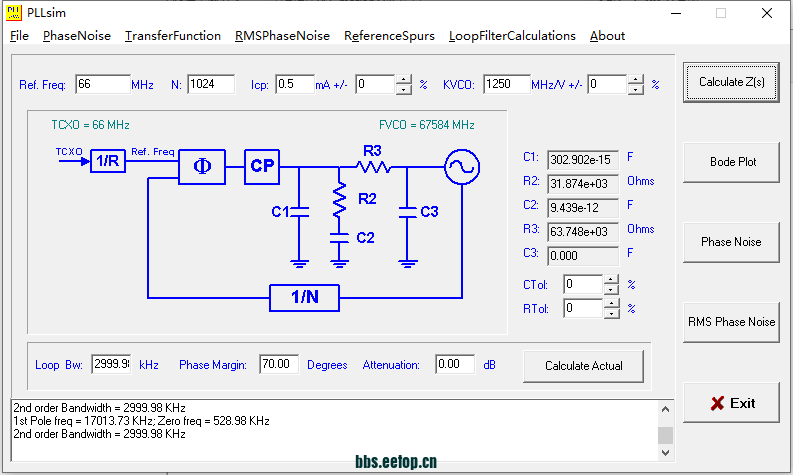This screenshot has width=793, height=475.
Task: Click the R3 resistor symbol in schematic
Action: coord(373,166)
